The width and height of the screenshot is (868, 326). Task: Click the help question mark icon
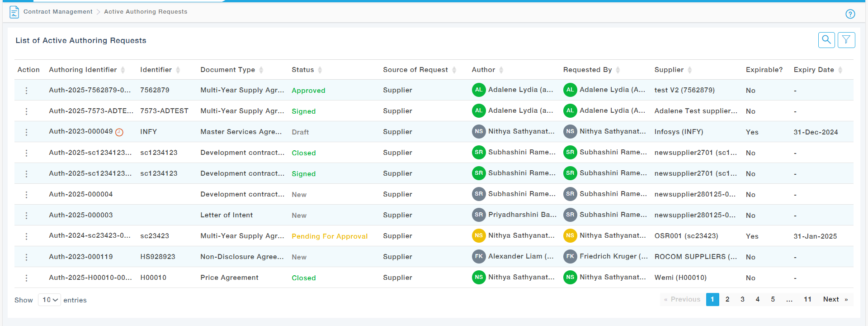(850, 14)
